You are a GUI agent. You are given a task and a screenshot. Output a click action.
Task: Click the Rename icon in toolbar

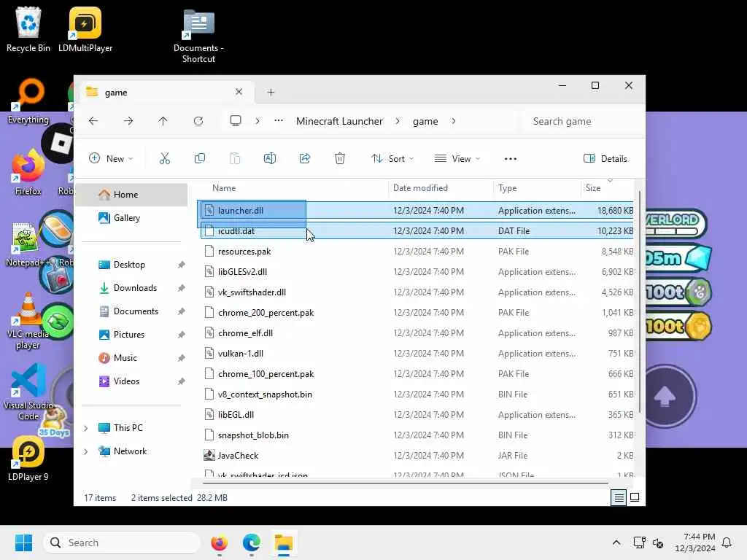pyautogui.click(x=270, y=158)
